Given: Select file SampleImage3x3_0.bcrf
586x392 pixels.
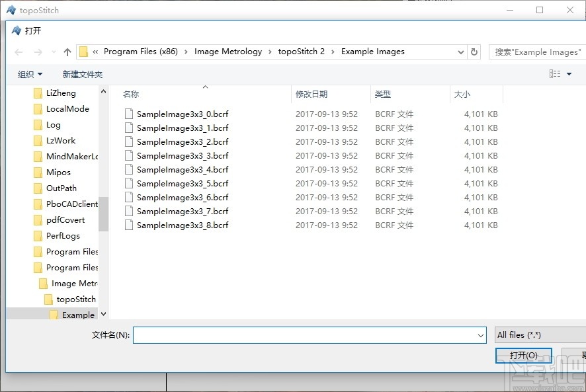Looking at the screenshot, I should pos(183,114).
